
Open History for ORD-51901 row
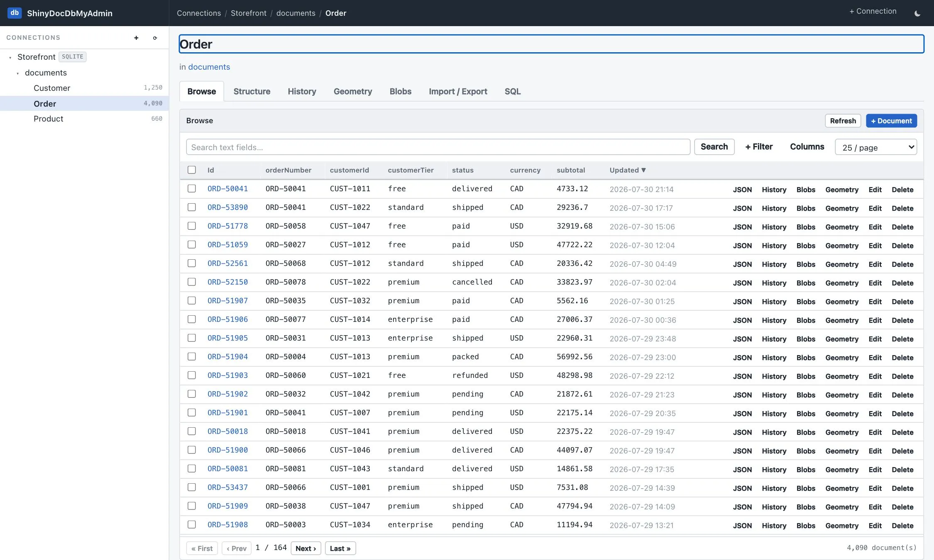(774, 414)
